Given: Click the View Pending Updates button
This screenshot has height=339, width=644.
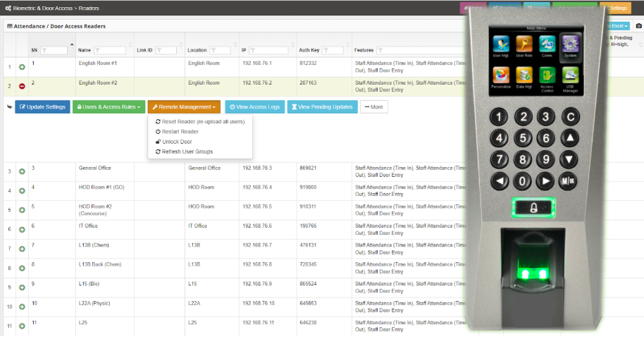Looking at the screenshot, I should point(323,107).
